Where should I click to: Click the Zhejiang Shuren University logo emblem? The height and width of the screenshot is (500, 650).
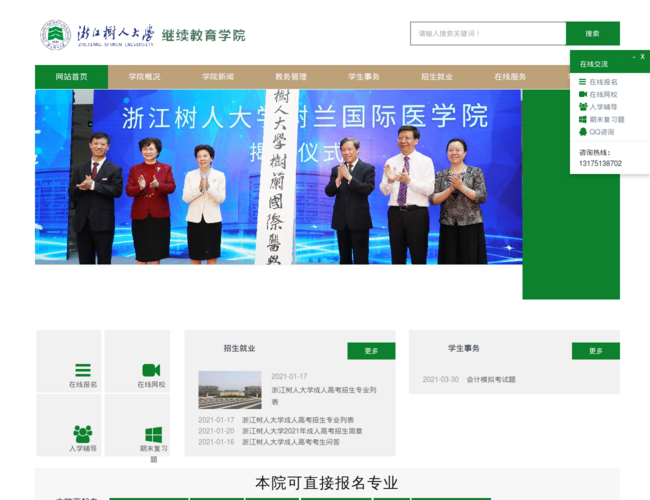[x=55, y=35]
